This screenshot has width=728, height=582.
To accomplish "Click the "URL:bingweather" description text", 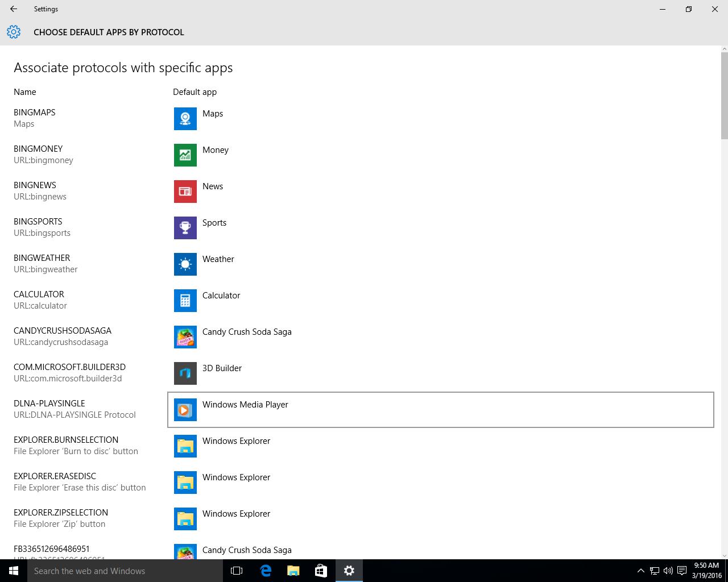I will click(x=45, y=269).
